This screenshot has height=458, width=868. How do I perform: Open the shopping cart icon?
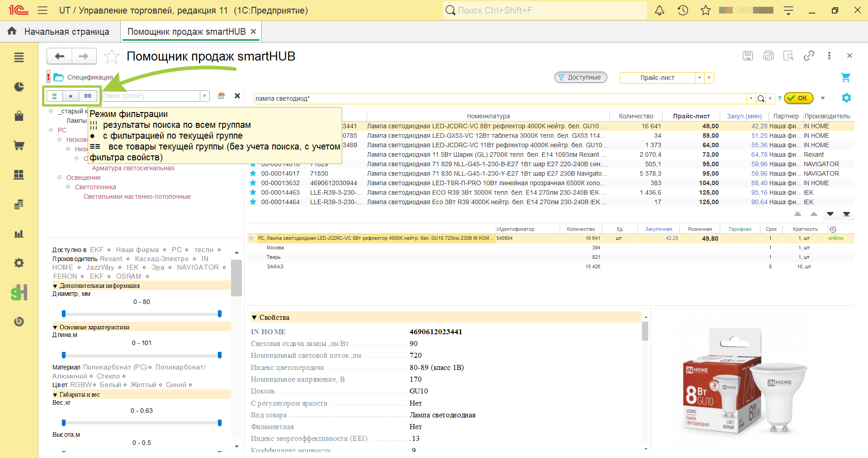[845, 78]
